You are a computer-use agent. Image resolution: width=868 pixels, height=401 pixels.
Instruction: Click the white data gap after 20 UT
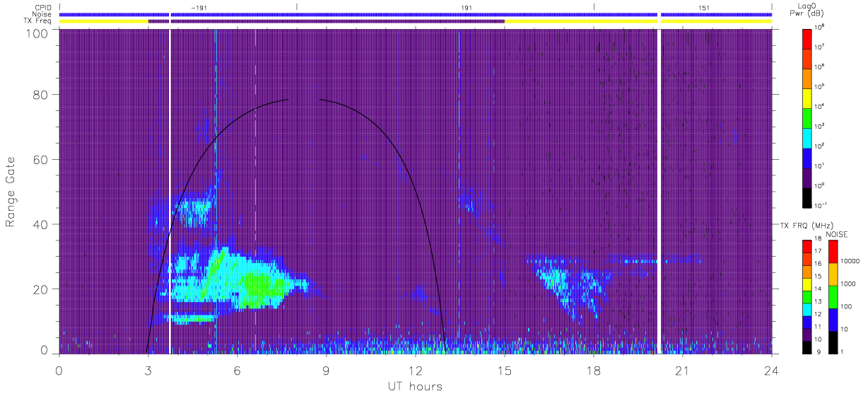point(659,191)
